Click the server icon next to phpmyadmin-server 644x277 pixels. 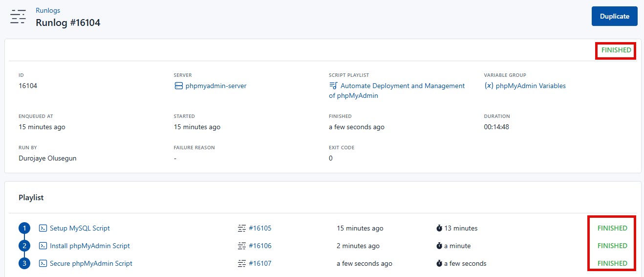tap(178, 86)
